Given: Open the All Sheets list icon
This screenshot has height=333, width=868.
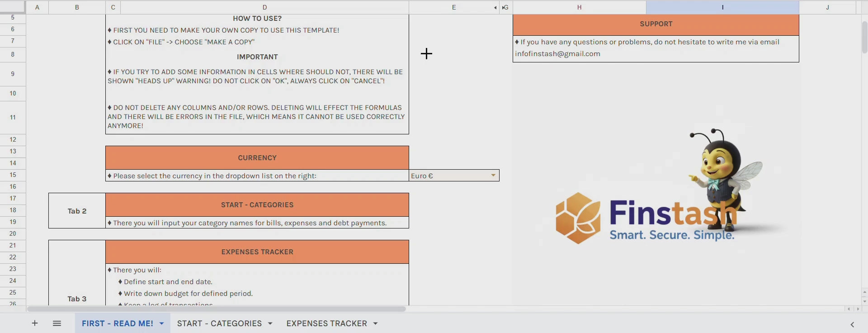Looking at the screenshot, I should point(57,323).
